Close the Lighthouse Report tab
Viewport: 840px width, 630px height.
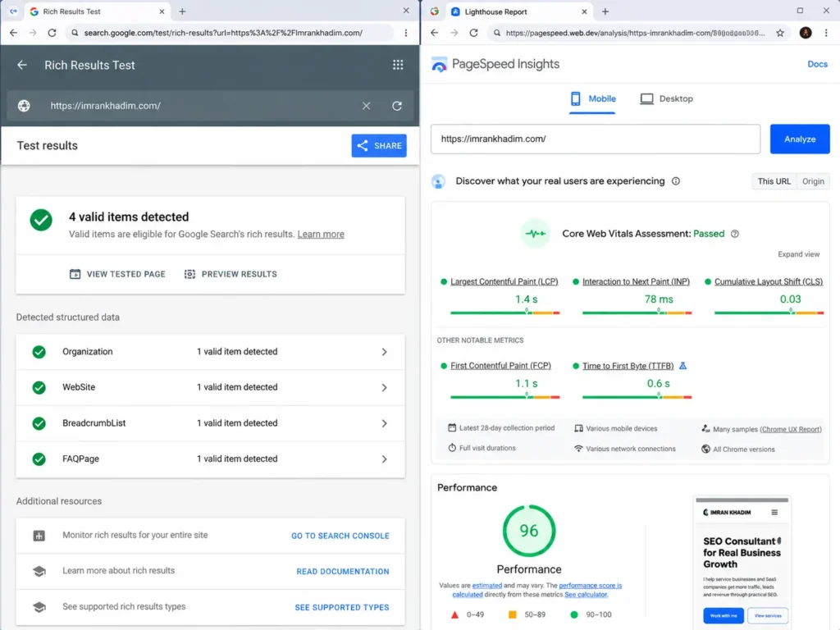[584, 11]
